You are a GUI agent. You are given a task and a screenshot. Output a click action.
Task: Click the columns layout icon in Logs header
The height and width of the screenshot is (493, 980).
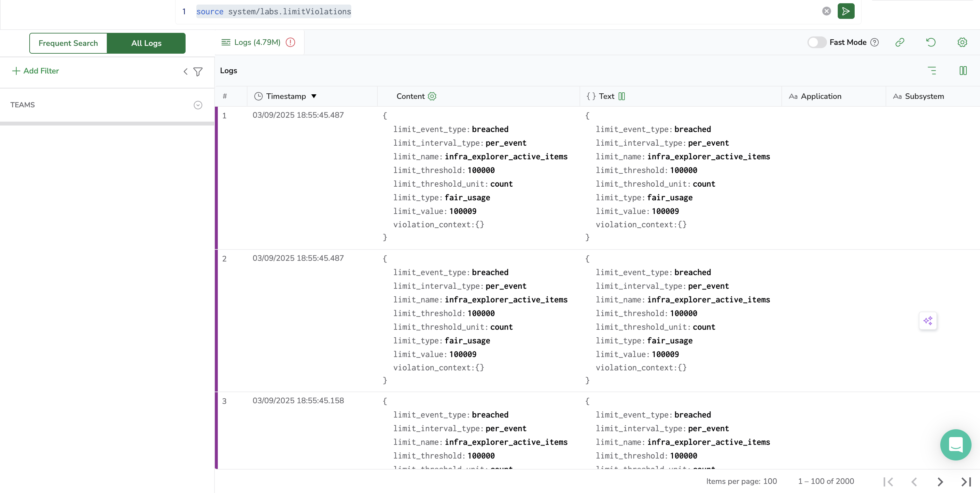pyautogui.click(x=963, y=71)
